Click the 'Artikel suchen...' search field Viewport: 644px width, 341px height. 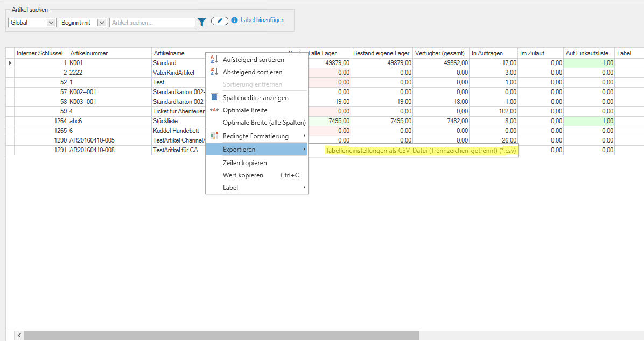tap(152, 23)
